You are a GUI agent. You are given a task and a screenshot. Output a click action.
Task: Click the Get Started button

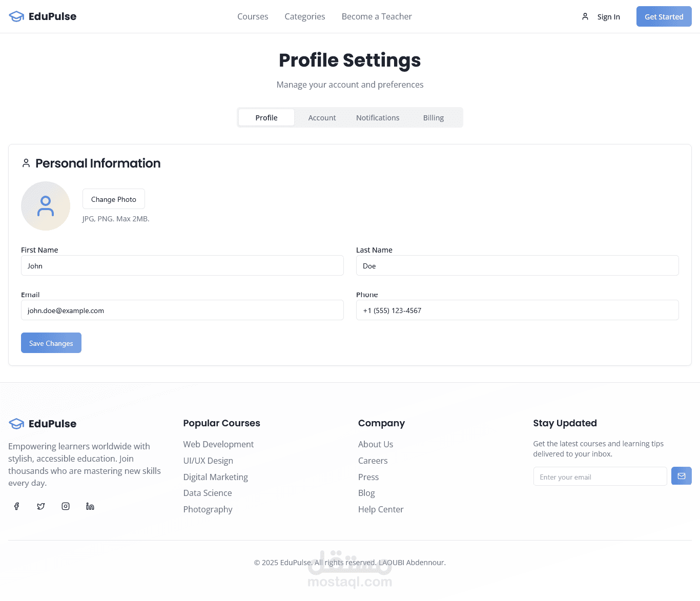pyautogui.click(x=664, y=16)
